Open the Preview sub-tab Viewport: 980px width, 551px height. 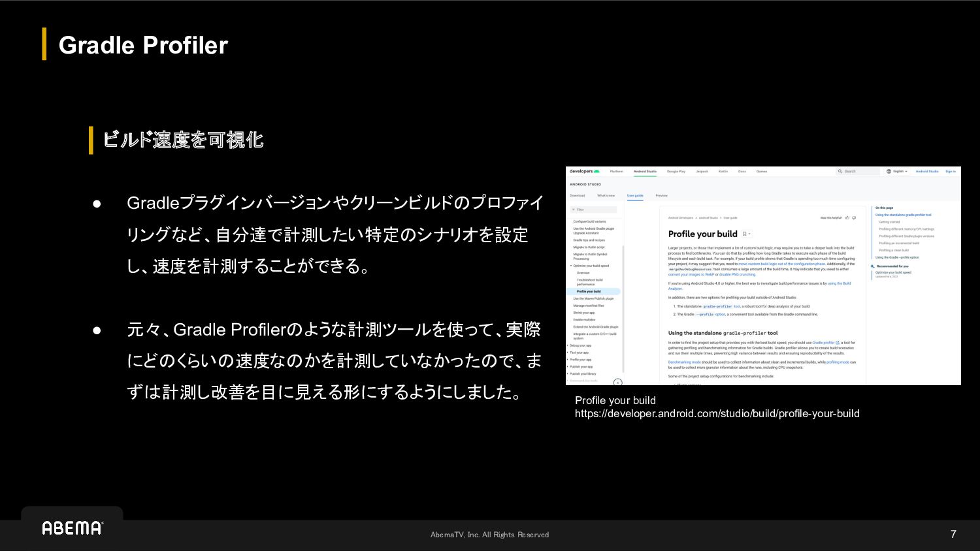(662, 195)
